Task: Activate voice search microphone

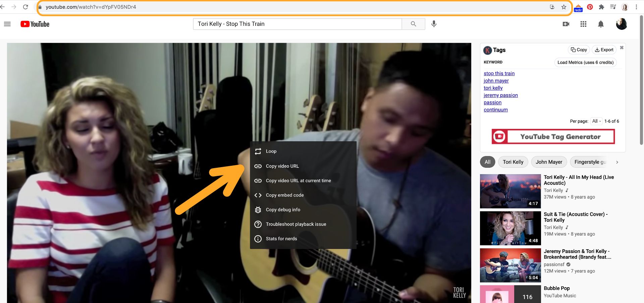Action: (434, 24)
